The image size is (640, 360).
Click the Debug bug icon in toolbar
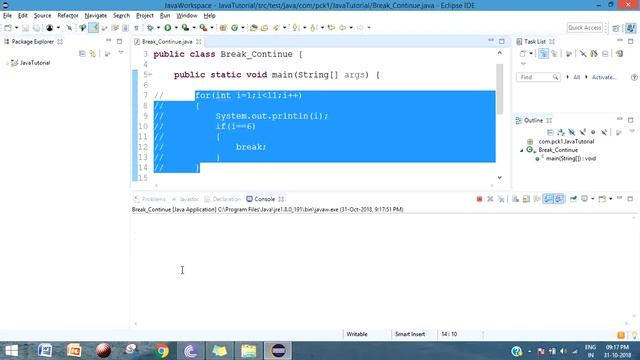(x=150, y=28)
